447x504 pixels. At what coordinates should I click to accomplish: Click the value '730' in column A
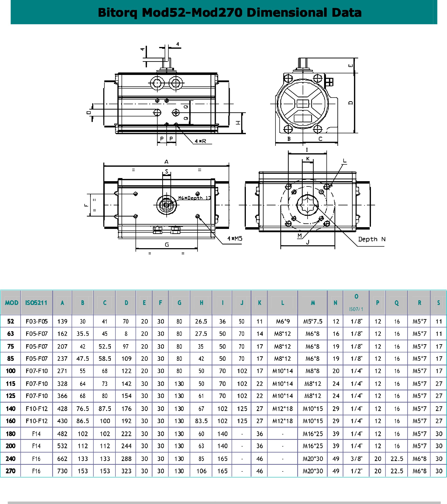coord(62,471)
